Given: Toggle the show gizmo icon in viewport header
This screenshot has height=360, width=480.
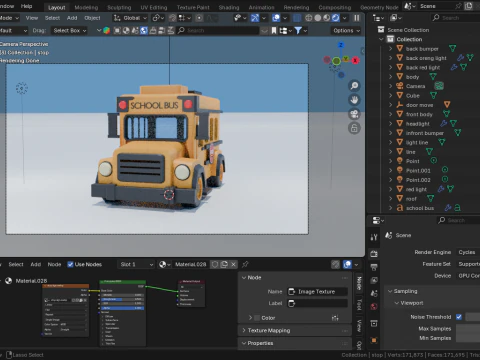Looking at the screenshot, I should (x=255, y=18).
